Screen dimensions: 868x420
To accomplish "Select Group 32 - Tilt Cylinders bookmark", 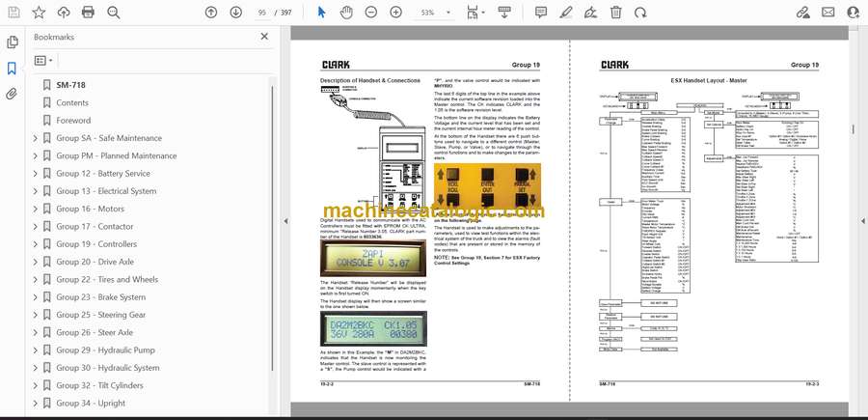I will 99,385.
